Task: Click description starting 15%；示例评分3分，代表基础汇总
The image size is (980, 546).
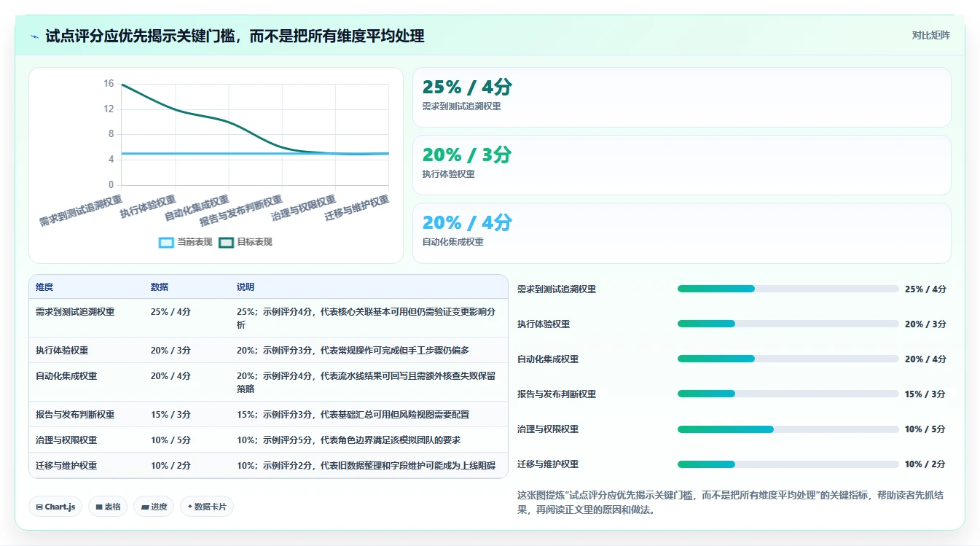Action: (353, 414)
